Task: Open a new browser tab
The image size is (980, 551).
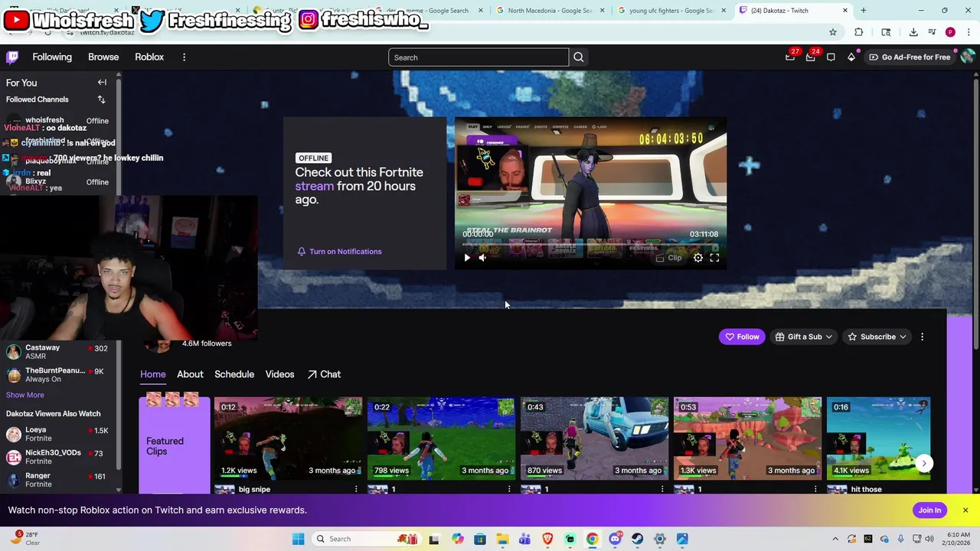Action: 864,11
